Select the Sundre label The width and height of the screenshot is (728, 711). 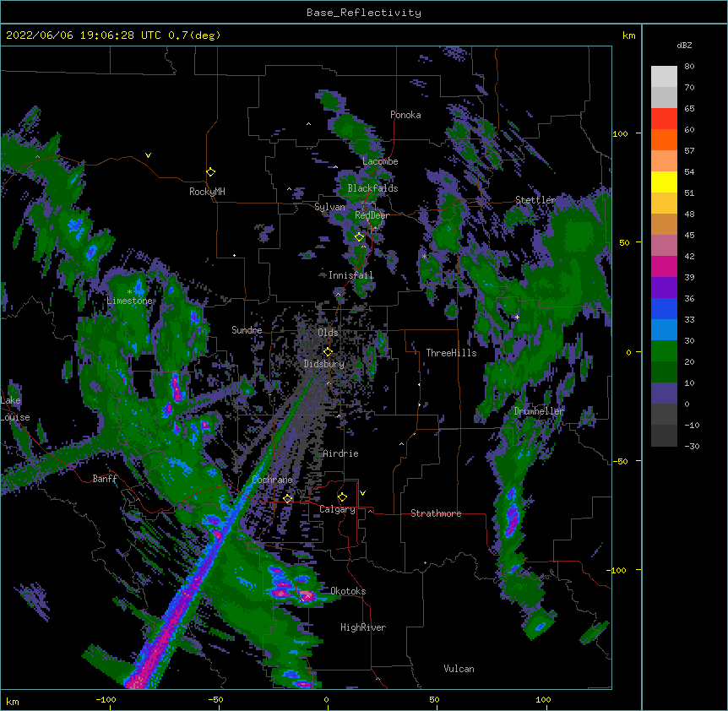point(247,330)
